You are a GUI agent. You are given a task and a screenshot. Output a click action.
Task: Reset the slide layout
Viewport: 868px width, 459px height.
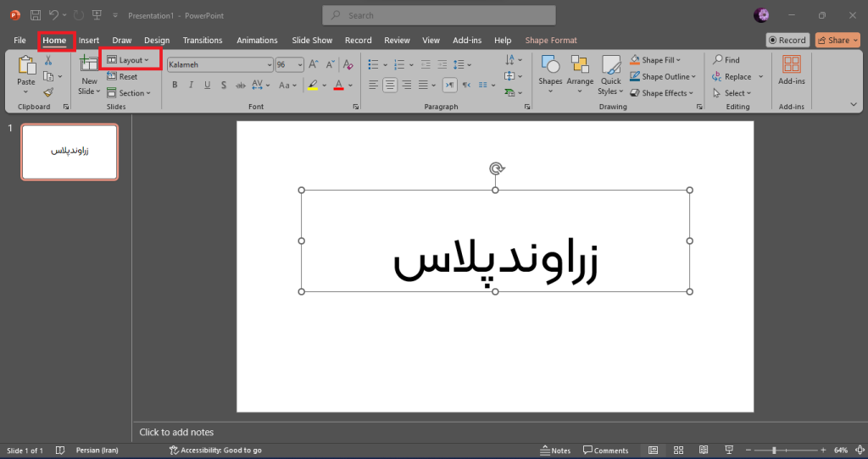tap(122, 77)
